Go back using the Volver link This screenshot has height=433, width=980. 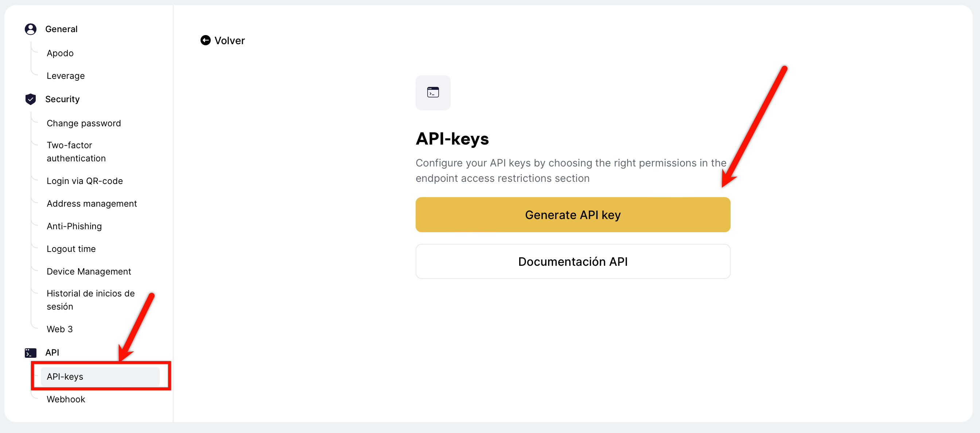pyautogui.click(x=229, y=41)
